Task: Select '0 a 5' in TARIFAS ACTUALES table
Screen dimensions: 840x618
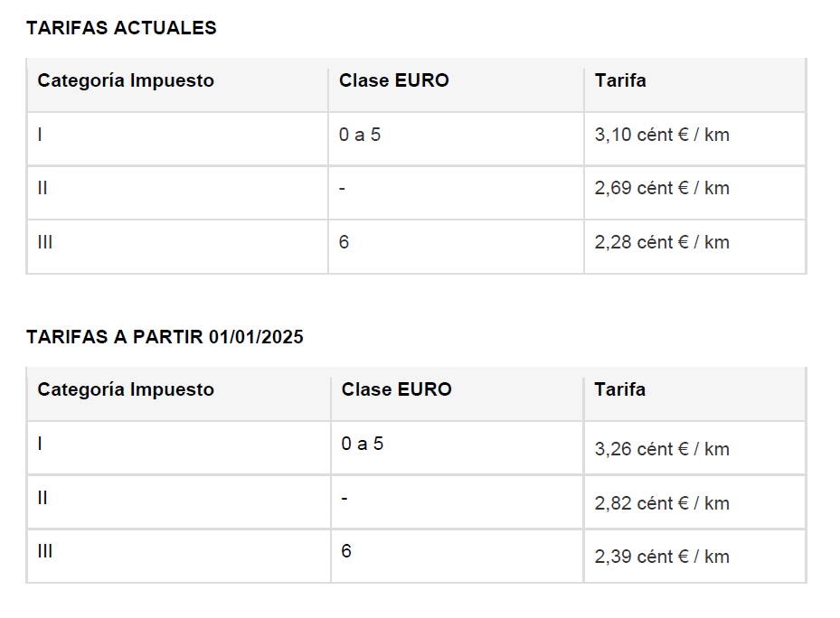Action: click(360, 135)
